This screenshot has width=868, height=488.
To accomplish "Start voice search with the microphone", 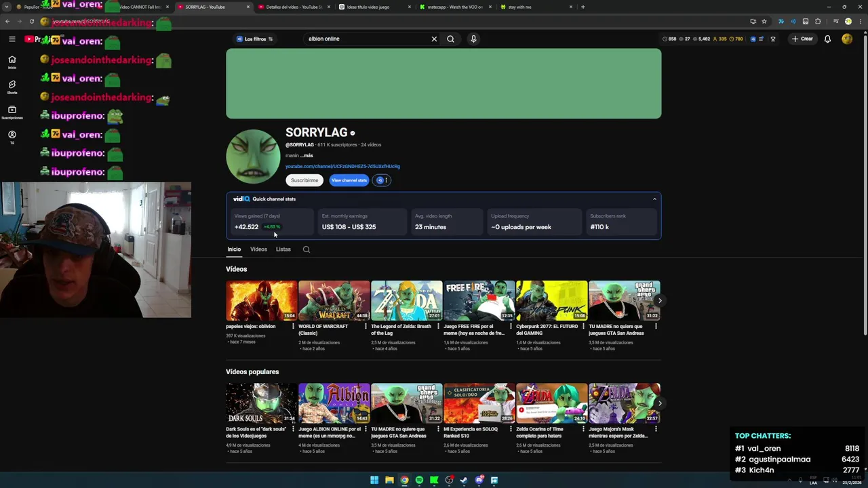I will point(473,39).
